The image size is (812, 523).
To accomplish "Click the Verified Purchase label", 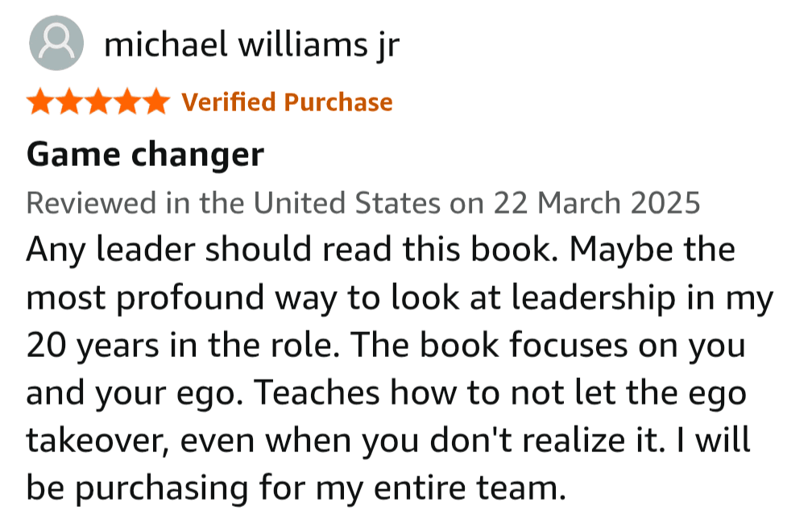I will pyautogui.click(x=287, y=102).
